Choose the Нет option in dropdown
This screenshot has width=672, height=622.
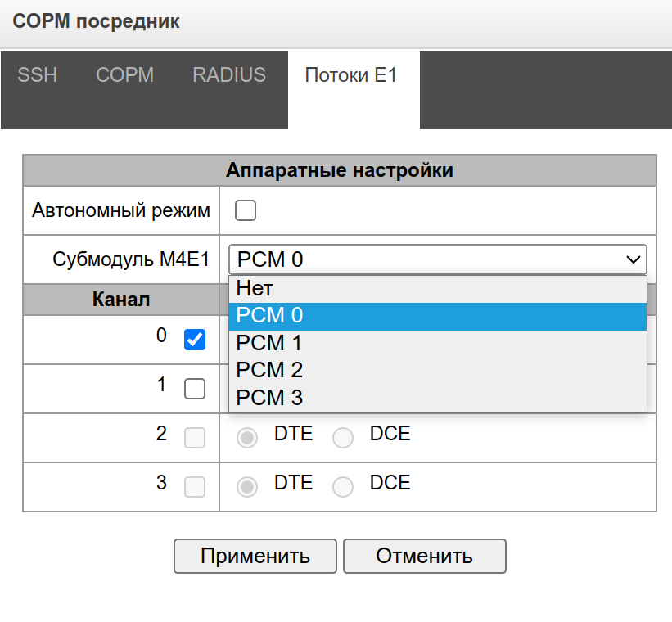(438, 288)
